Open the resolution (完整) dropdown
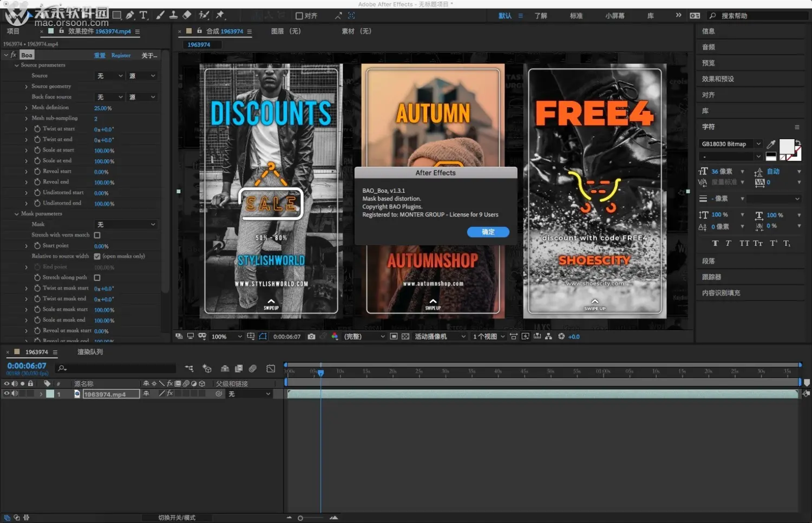The image size is (812, 523). click(364, 337)
